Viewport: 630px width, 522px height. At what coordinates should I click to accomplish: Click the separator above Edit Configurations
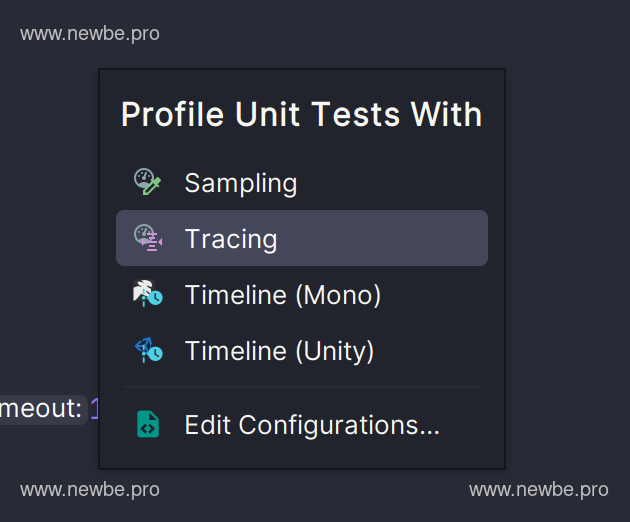point(302,387)
